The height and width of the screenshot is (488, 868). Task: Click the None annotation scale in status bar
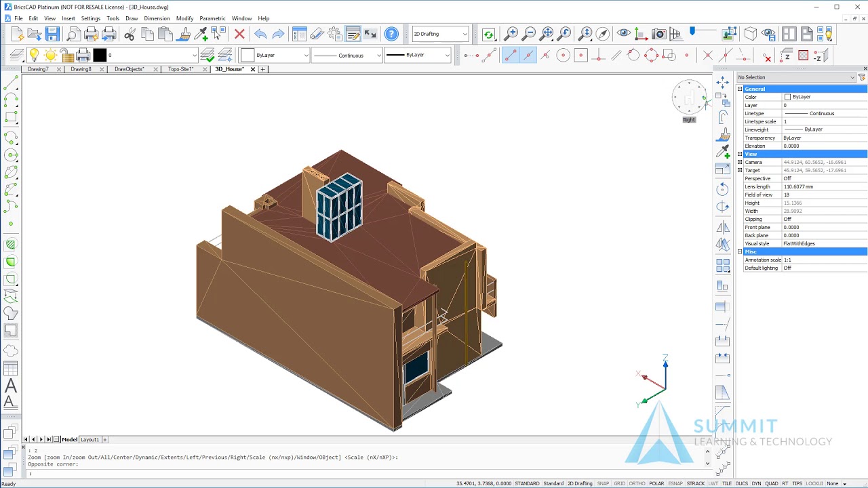(x=832, y=483)
